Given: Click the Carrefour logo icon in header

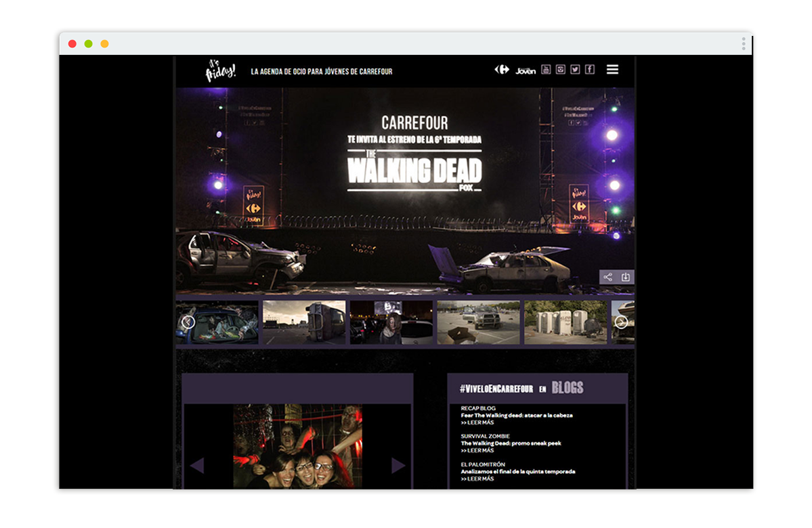Looking at the screenshot, I should coord(502,70).
